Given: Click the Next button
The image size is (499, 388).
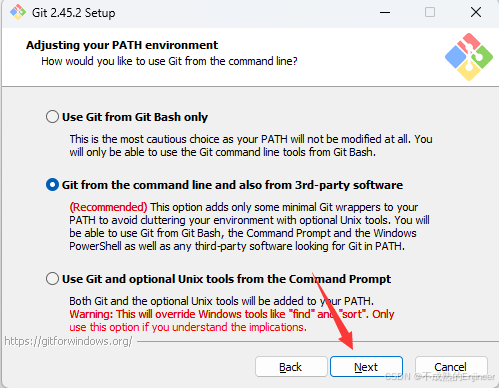Looking at the screenshot, I should click(366, 367).
